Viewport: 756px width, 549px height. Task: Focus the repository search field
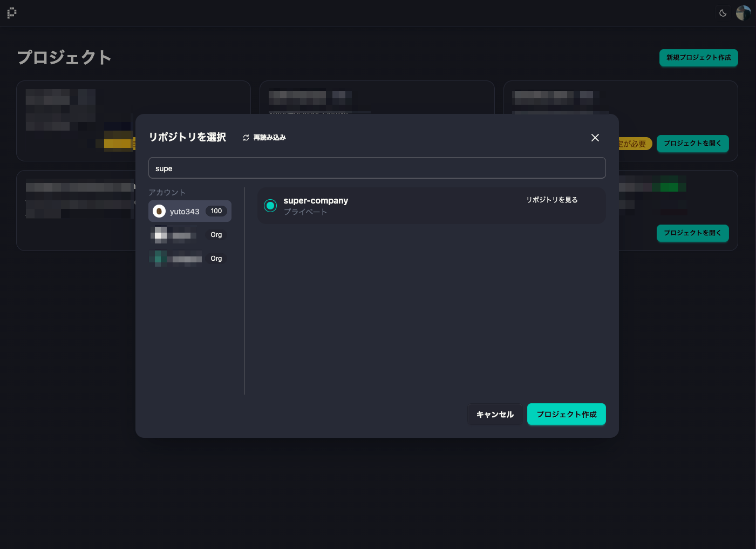[x=377, y=168]
